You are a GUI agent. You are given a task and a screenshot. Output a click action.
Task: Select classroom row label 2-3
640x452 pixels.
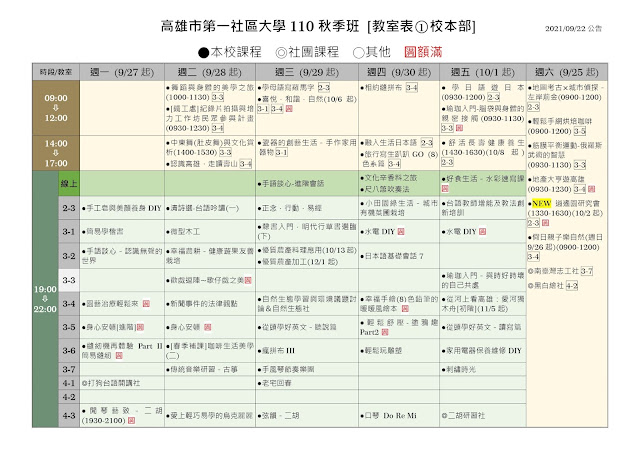[x=69, y=208]
